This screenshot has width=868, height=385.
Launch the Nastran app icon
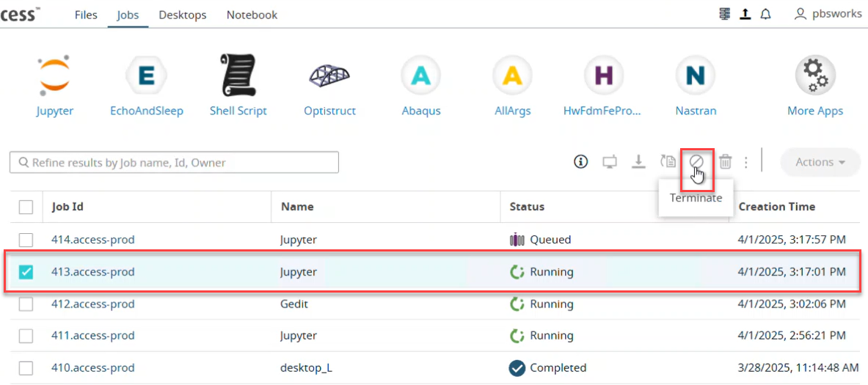(x=695, y=76)
